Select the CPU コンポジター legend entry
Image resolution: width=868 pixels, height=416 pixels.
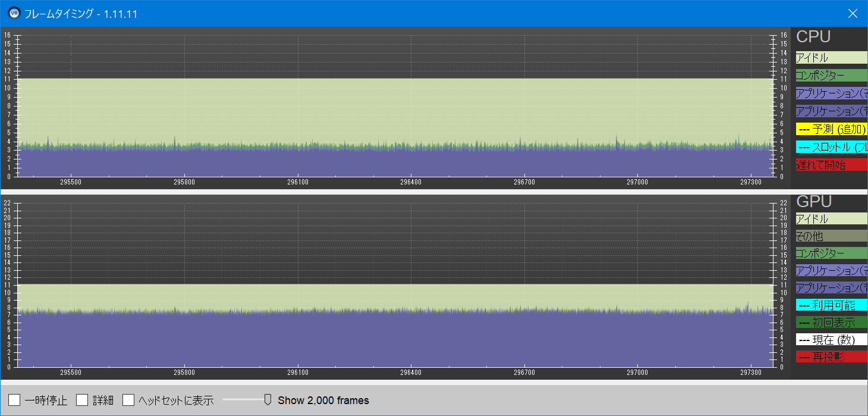coord(831,76)
